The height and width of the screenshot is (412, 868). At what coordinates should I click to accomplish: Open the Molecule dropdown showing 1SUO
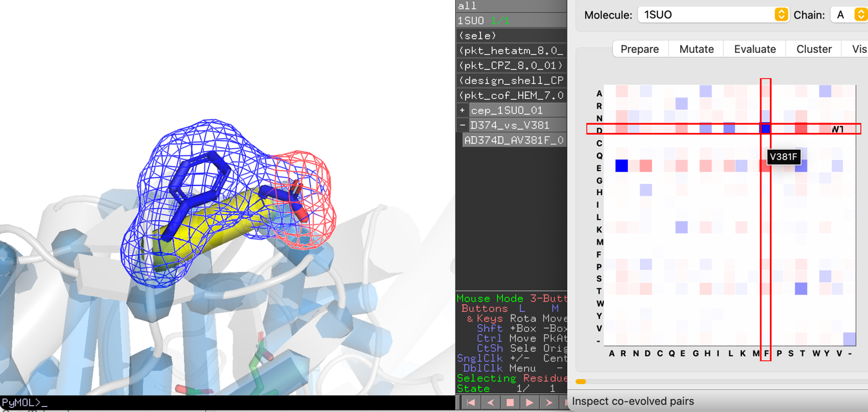click(x=713, y=14)
